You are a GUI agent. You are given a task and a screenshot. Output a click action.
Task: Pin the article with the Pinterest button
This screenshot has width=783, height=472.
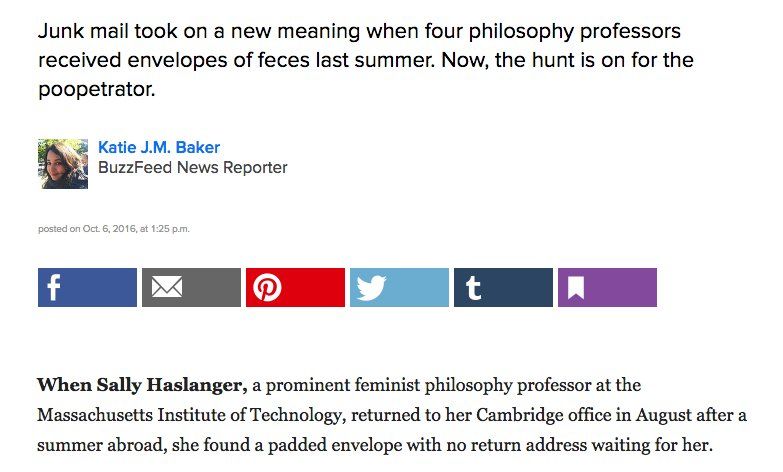295,288
